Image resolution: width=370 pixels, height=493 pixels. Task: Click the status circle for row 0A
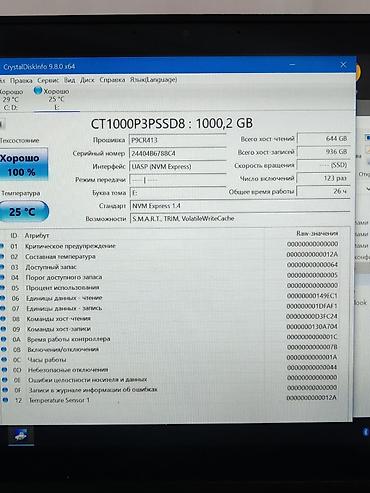click(x=3, y=339)
